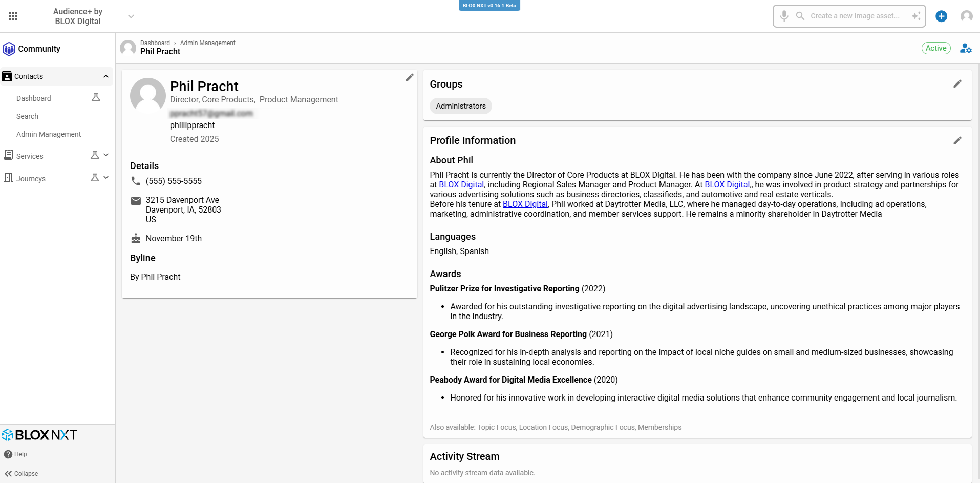Open the Audience+ application switcher dropdown
980x483 pixels.
131,16
